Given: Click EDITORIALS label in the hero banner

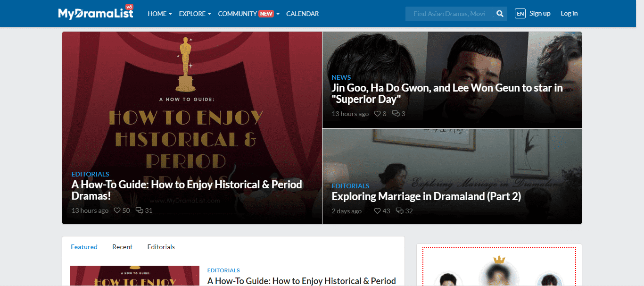Looking at the screenshot, I should click(90, 174).
